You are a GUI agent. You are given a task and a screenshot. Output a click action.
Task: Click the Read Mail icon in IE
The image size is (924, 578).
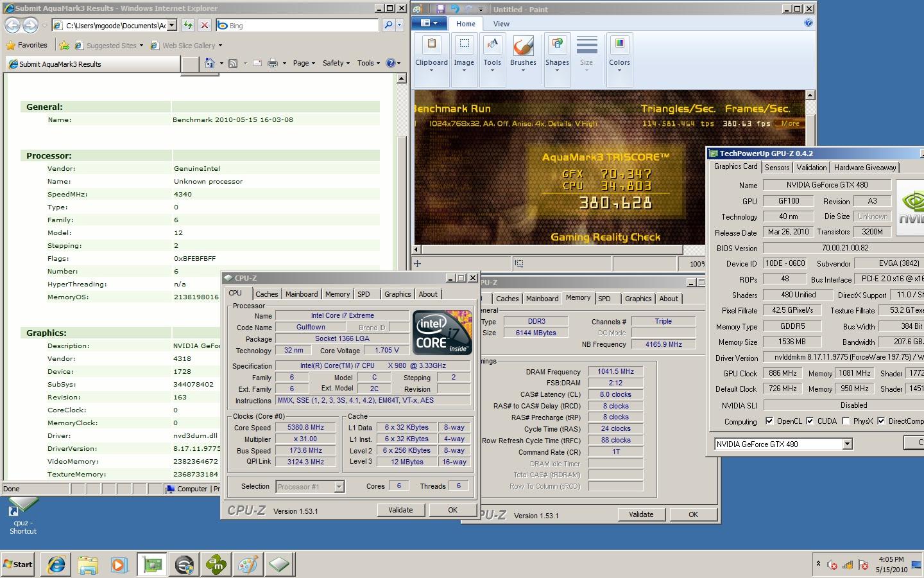tap(257, 63)
